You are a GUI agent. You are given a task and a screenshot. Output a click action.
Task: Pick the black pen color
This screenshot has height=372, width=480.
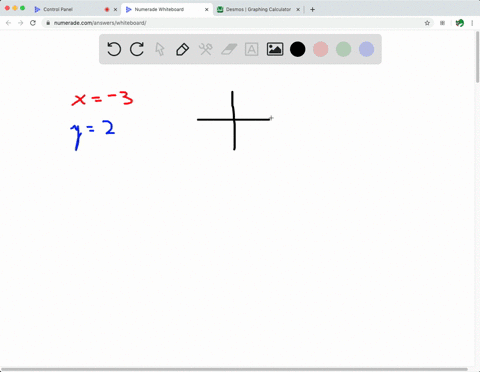[x=298, y=49]
